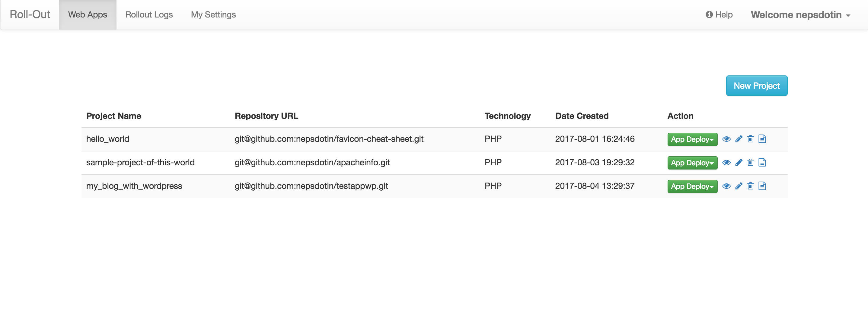Delete my_blog_with_wordpress with trash icon
Viewport: 868px width, 330px height.
(x=750, y=186)
